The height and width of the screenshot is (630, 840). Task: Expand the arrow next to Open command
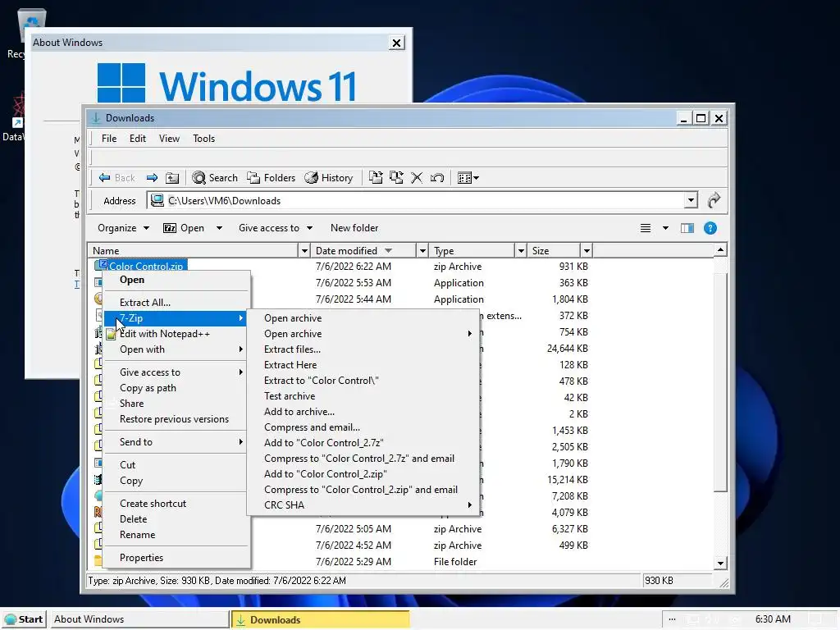pyautogui.click(x=219, y=228)
